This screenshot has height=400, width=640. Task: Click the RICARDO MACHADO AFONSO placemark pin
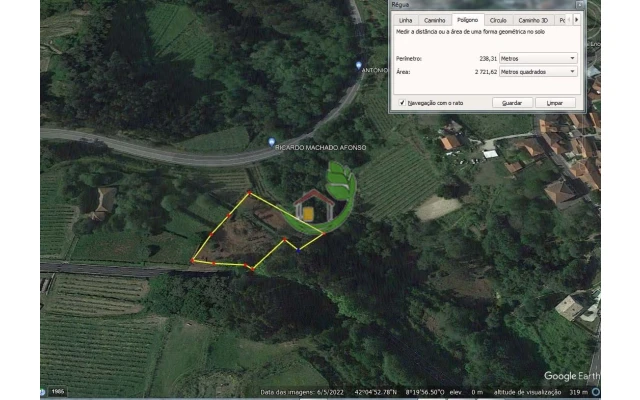271,142
